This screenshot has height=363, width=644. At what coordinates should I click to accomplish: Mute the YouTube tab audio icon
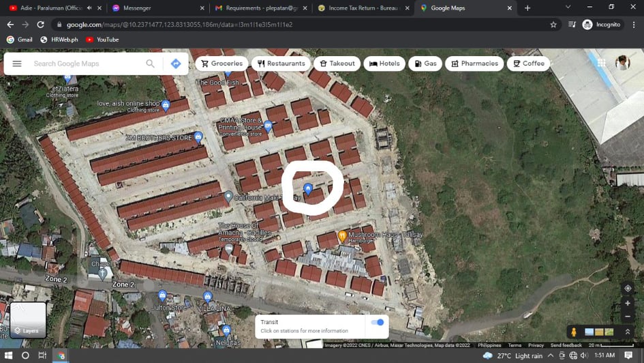[x=89, y=8]
